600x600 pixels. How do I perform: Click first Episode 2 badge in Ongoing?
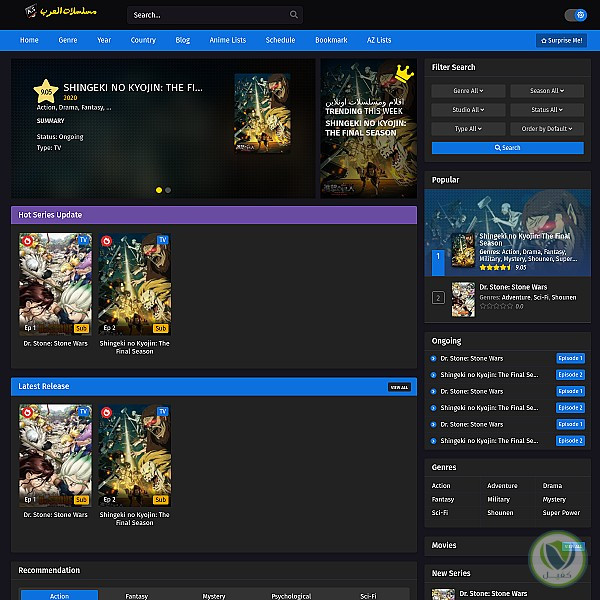tap(570, 375)
